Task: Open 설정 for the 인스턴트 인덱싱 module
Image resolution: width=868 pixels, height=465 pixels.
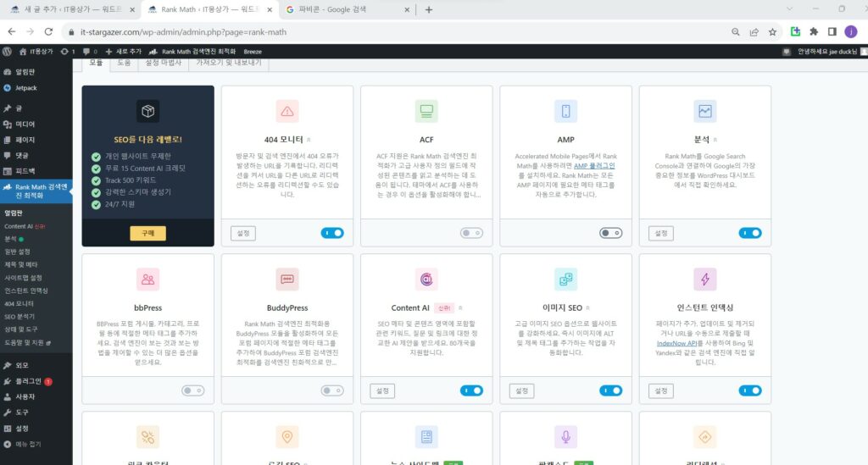Action: pos(661,391)
